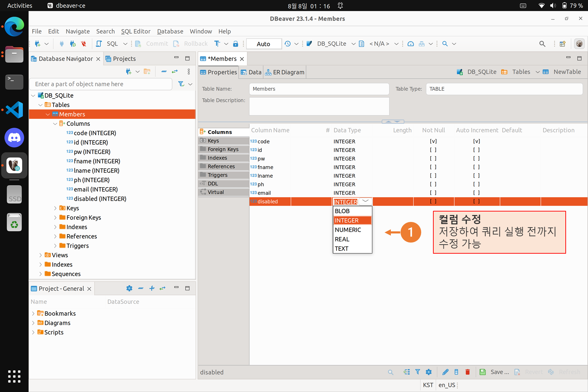Click the pencil edit icon in bottom bar

(x=445, y=372)
